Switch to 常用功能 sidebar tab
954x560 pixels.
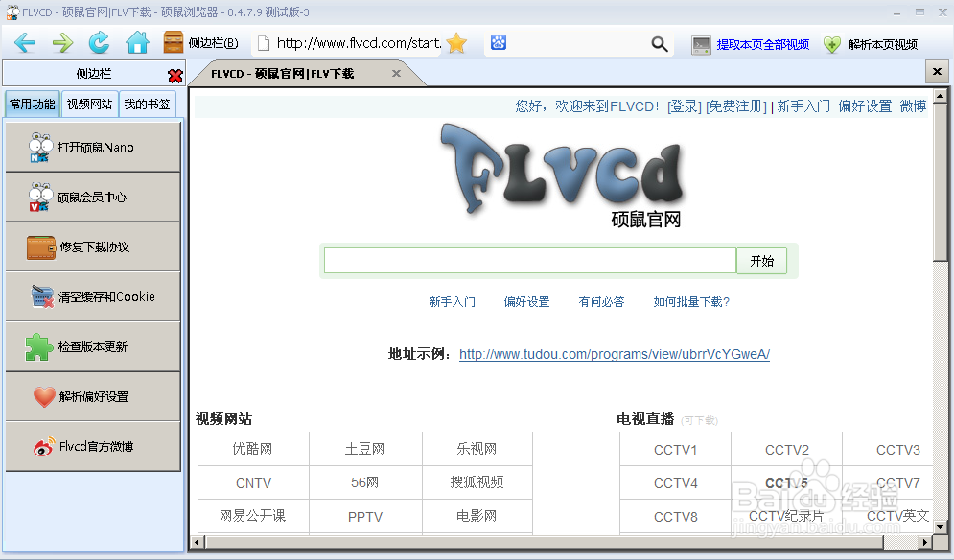[x=33, y=105]
